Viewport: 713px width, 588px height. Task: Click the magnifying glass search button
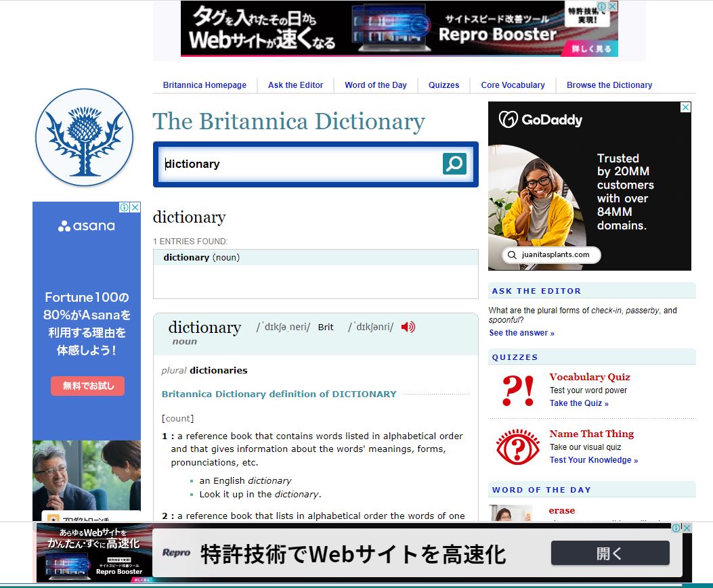(x=454, y=164)
